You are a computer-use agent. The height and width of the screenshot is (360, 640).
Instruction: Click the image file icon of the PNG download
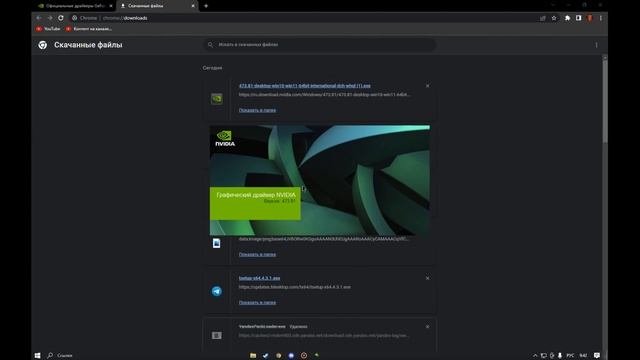pyautogui.click(x=217, y=243)
